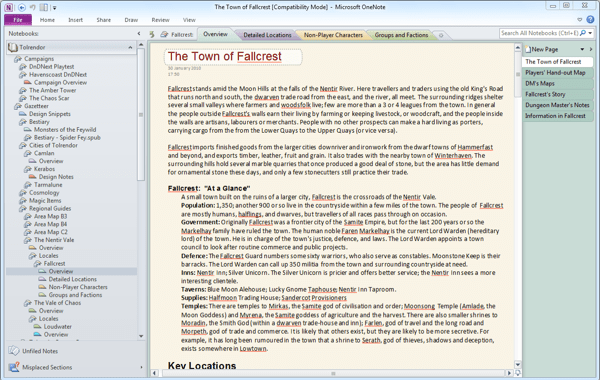This screenshot has width=600, height=380.
Task: Select Magic Items section group
Action: click(45, 201)
